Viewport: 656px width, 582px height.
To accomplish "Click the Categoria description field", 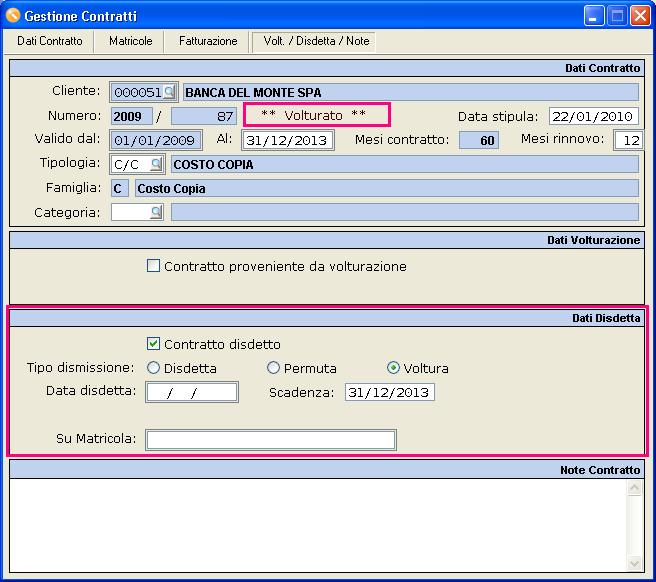I will (405, 212).
